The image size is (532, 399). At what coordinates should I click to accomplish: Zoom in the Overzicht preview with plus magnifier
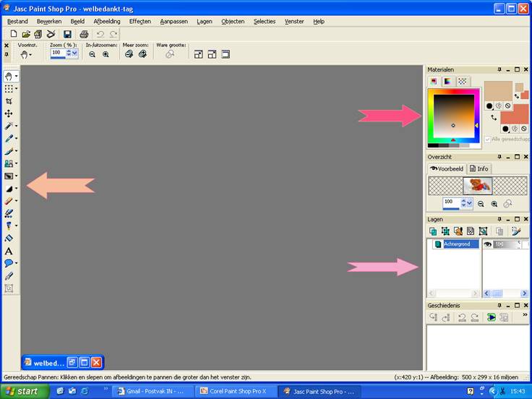coord(494,204)
